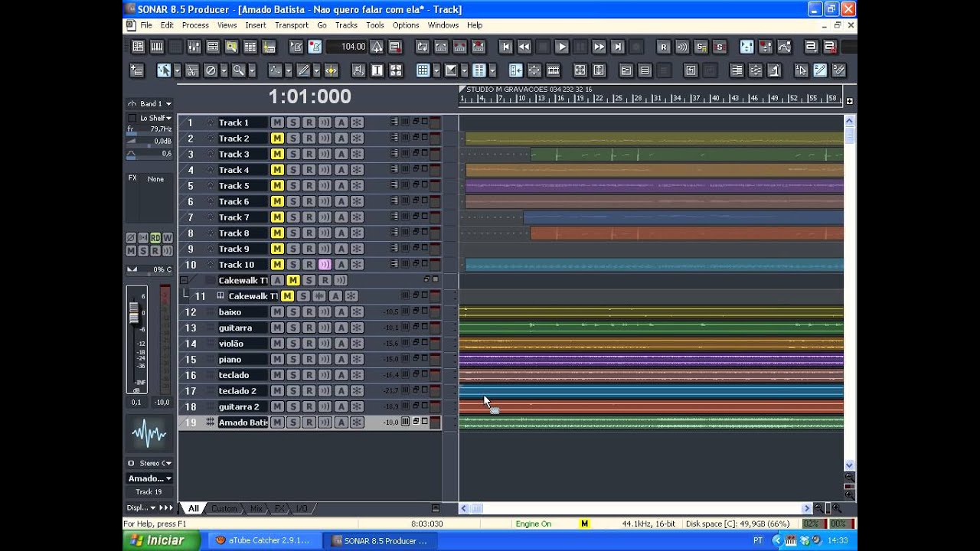Switch to the I/O tab
This screenshot has width=980, height=551.
coord(301,508)
